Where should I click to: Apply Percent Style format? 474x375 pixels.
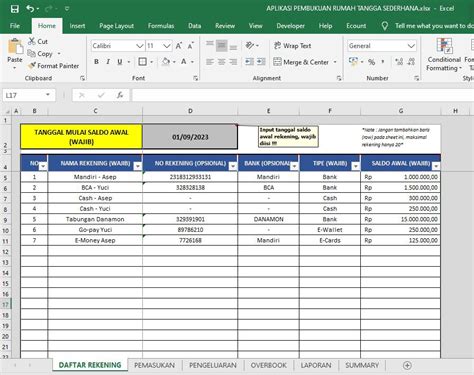point(371,62)
